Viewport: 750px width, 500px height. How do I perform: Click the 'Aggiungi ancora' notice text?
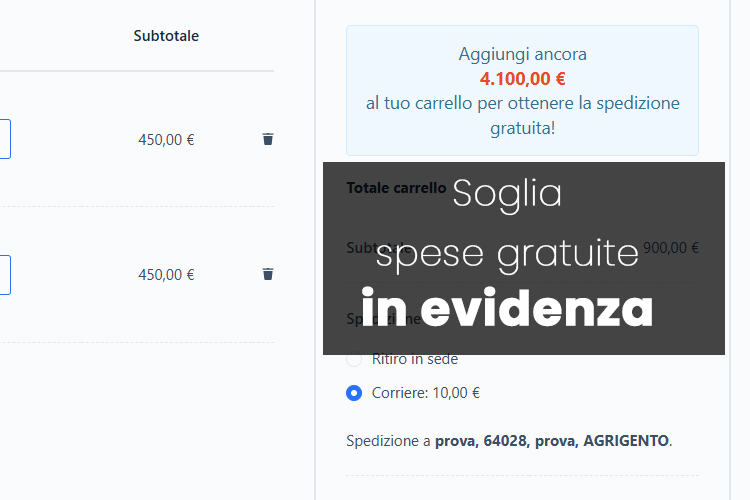coord(522,54)
